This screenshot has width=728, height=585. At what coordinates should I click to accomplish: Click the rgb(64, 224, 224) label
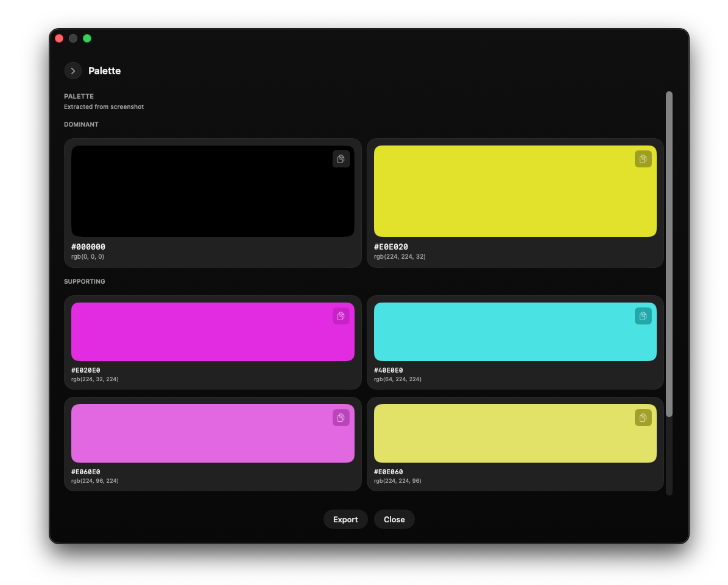(x=397, y=379)
